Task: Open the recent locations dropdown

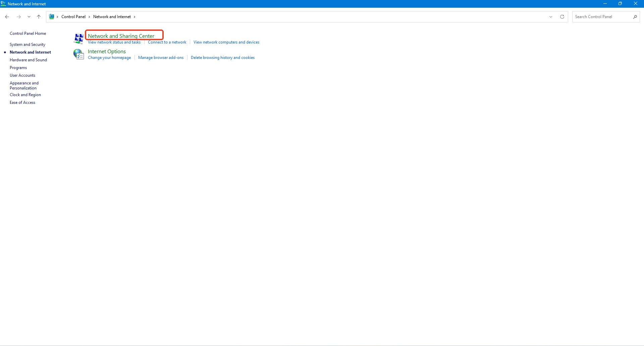Action: [29, 17]
